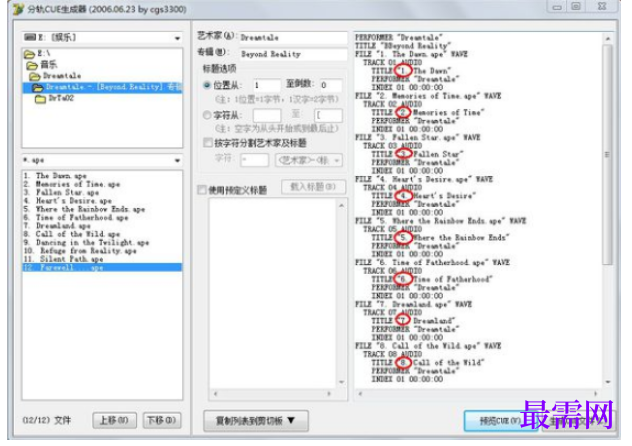Image resolution: width=632 pixels, height=446 pixels.
Task: Click the drive icon in drive selector
Action: pos(29,37)
